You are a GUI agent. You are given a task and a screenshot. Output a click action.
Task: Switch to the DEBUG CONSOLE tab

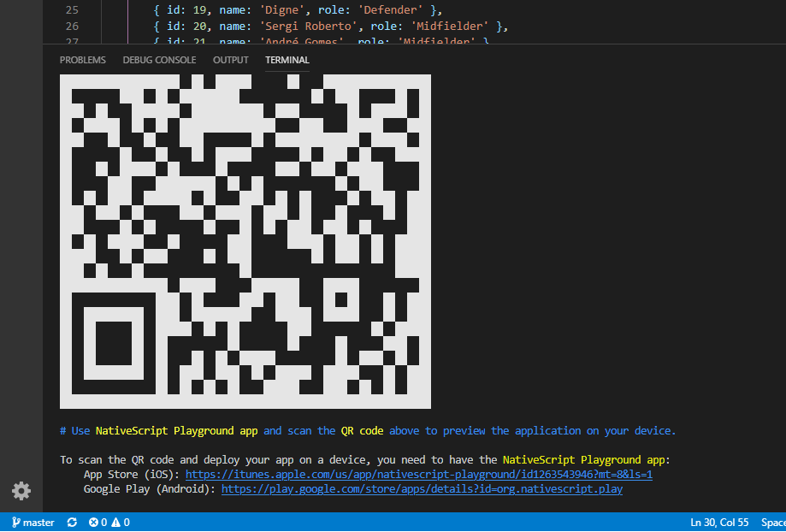[159, 60]
